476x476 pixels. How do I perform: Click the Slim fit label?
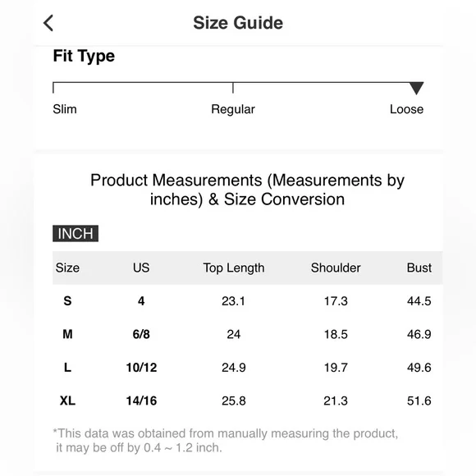(65, 109)
